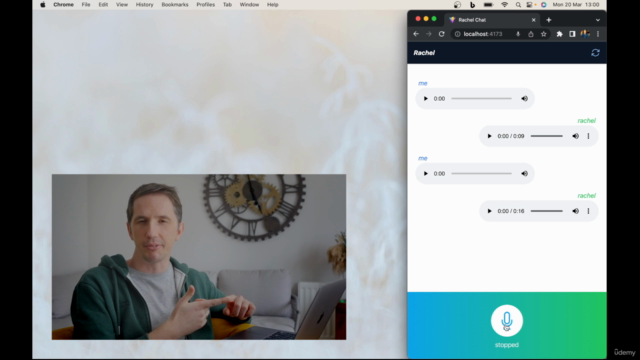Click microphone permission icon in address bar
This screenshot has width=640, height=360.
[518, 34]
